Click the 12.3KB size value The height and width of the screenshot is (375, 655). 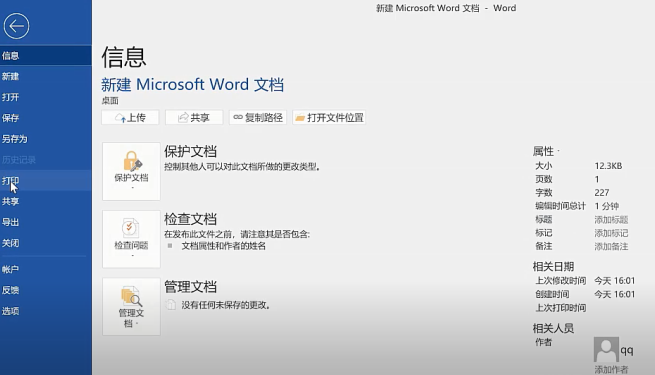608,166
